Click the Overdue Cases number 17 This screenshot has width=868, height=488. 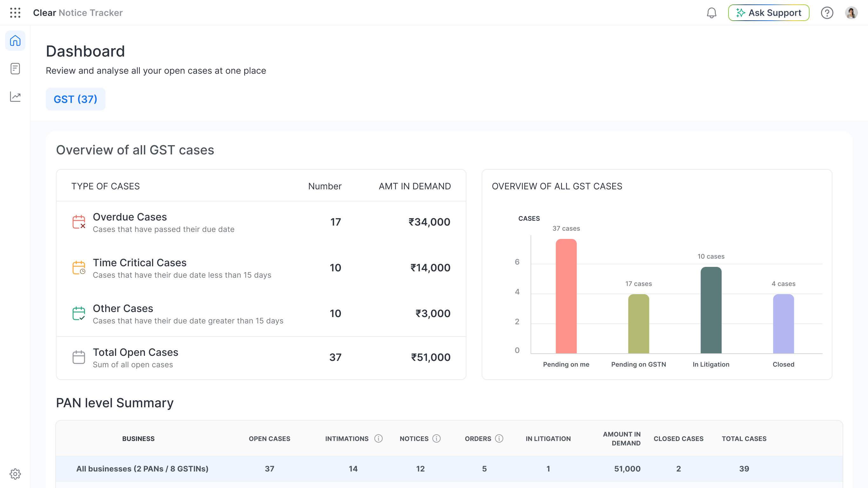(x=336, y=222)
